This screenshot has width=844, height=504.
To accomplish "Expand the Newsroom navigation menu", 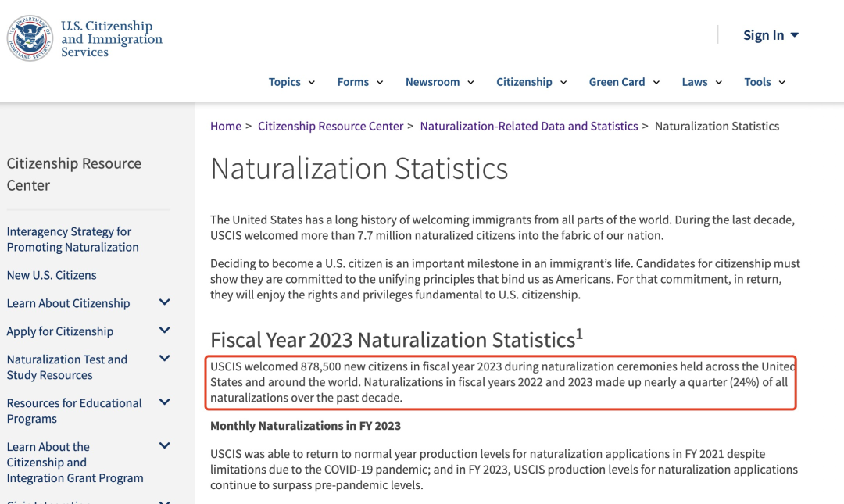I will (439, 82).
